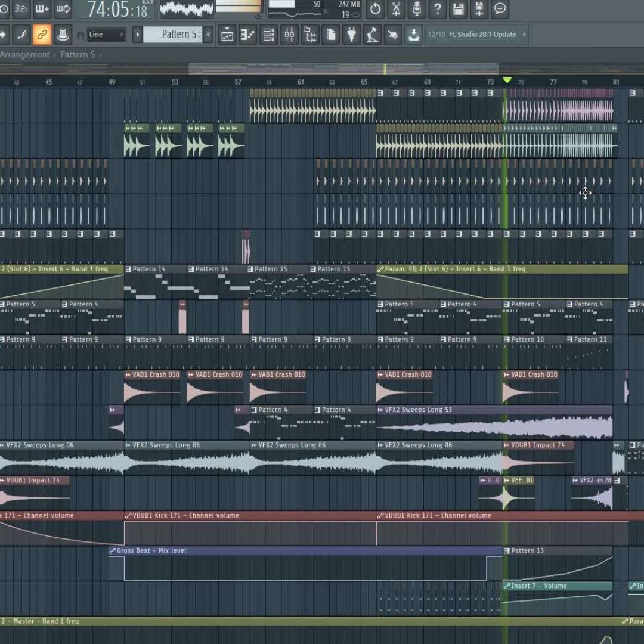Toggle the 3.2.1 countdown before recording

point(21,8)
